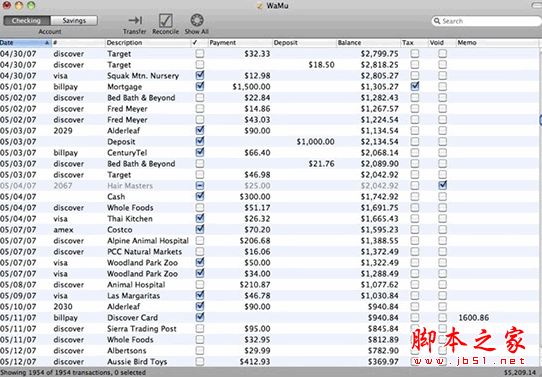The height and width of the screenshot is (377, 542).
Task: Click the Transfer toolbar icon
Action: (135, 20)
